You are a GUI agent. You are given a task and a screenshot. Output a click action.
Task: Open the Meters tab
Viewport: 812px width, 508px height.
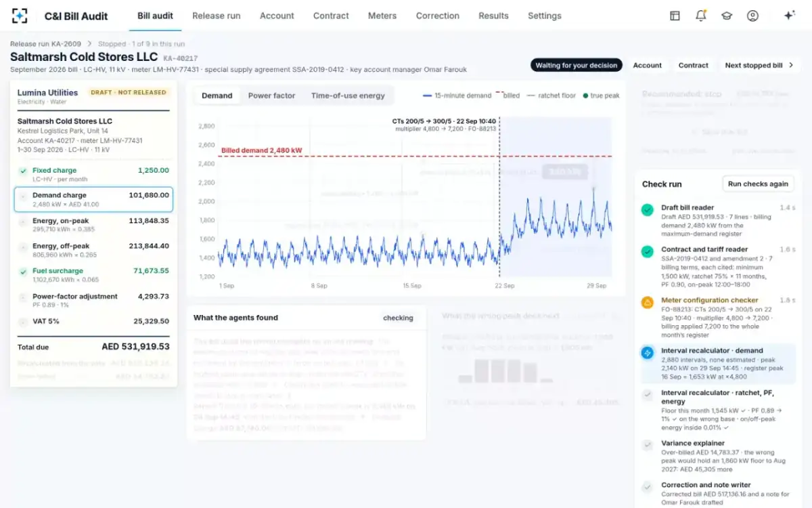[382, 16]
